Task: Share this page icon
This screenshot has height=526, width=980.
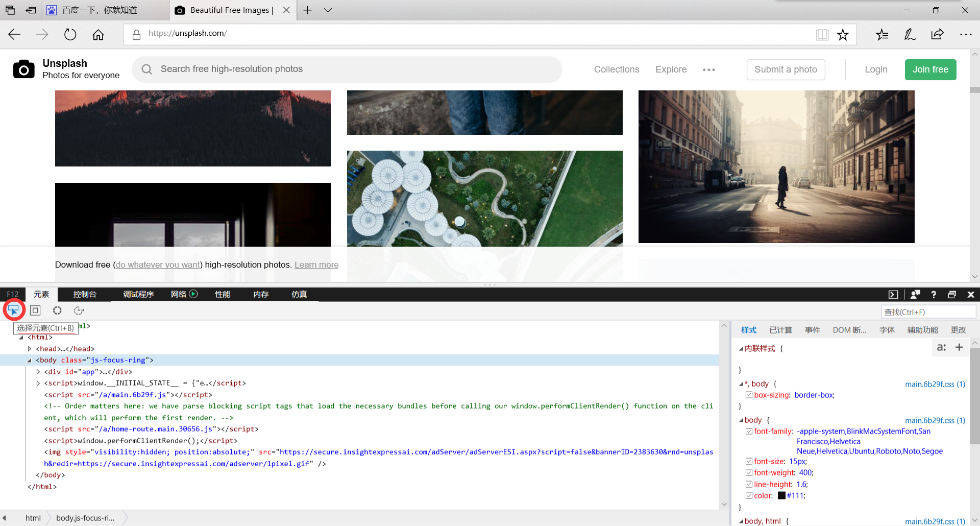Action: coord(937,34)
